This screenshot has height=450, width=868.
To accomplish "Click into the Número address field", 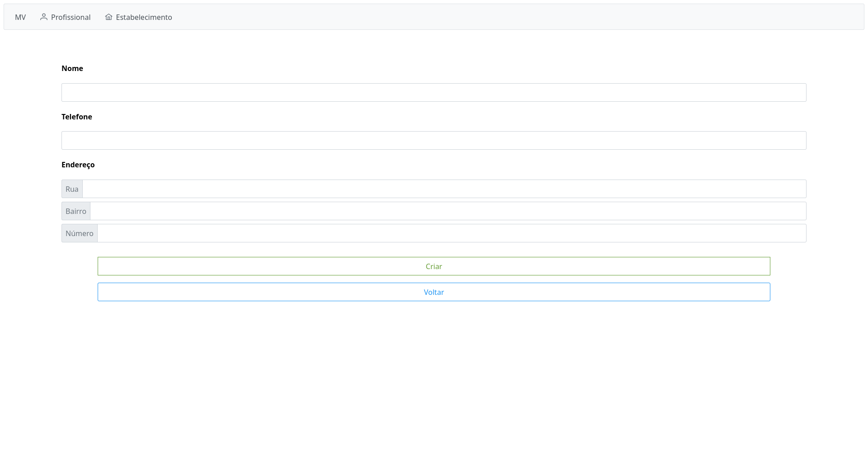I will click(x=452, y=233).
